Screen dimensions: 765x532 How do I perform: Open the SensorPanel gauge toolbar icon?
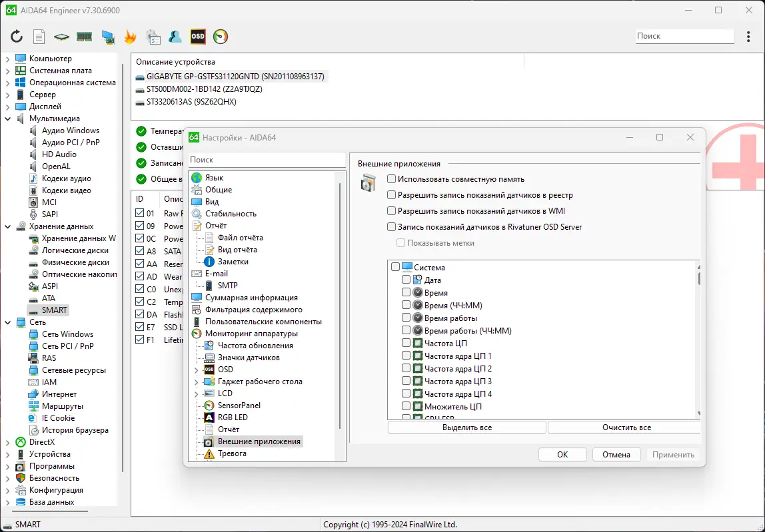221,37
